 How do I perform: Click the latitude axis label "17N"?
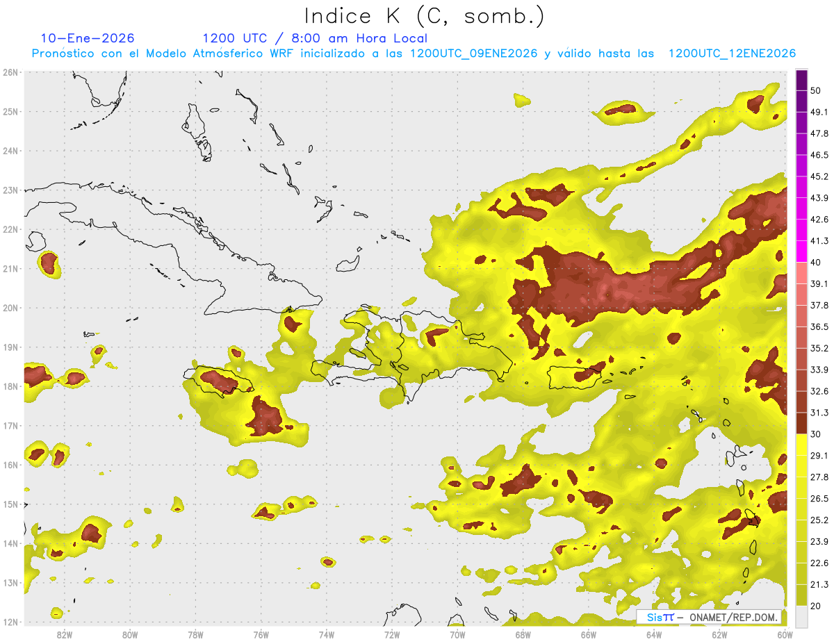pos(10,425)
